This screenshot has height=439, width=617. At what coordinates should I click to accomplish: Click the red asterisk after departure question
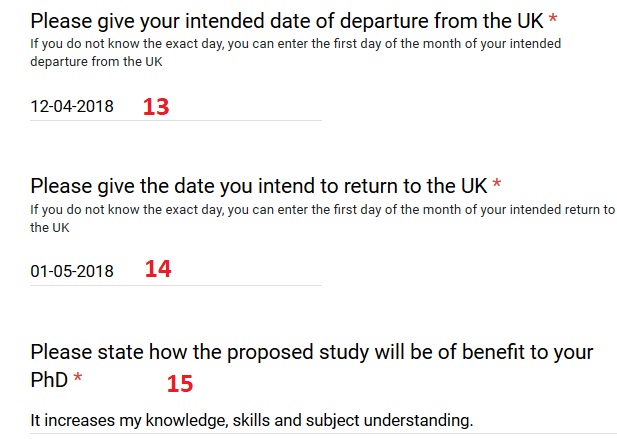(x=553, y=18)
